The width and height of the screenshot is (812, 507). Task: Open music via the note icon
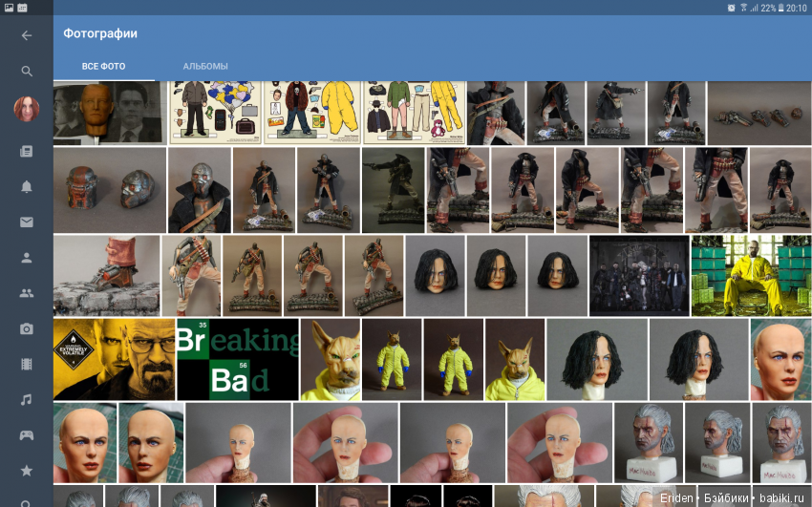click(x=27, y=399)
